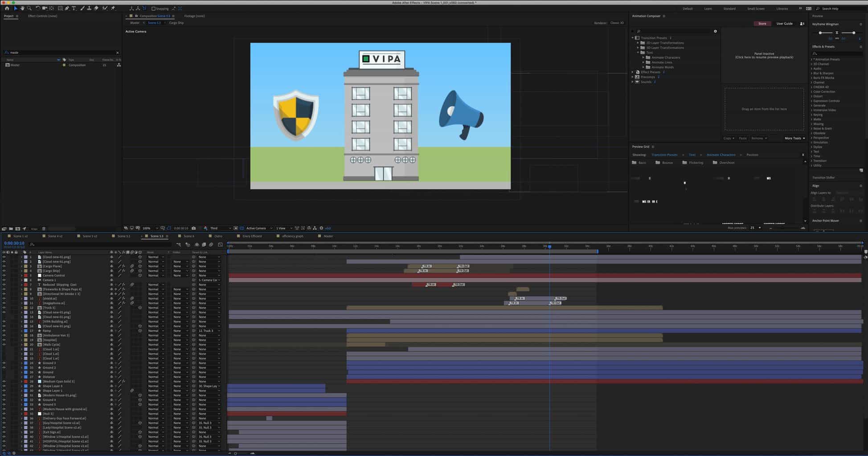Open the Effect Controls panel tab
This screenshot has height=456, width=868.
point(42,16)
